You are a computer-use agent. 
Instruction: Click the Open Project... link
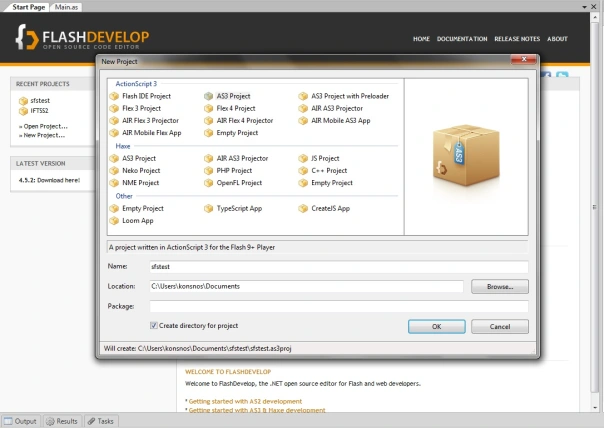pyautogui.click(x=45, y=126)
